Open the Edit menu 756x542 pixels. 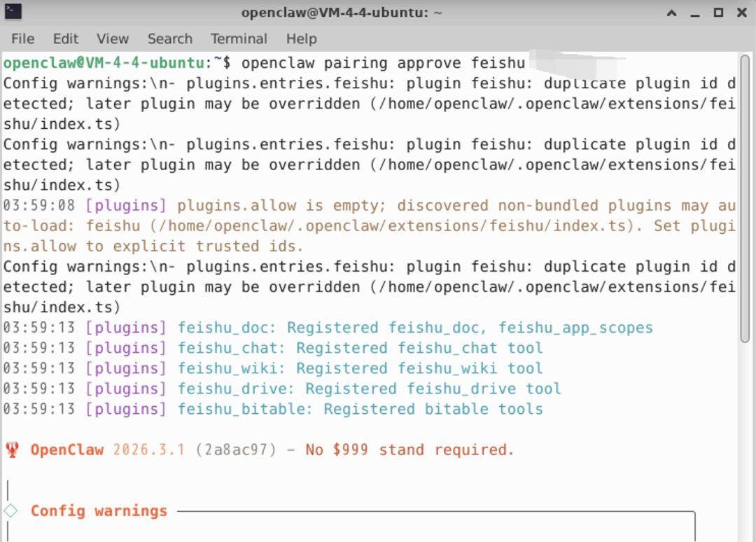[x=66, y=39]
